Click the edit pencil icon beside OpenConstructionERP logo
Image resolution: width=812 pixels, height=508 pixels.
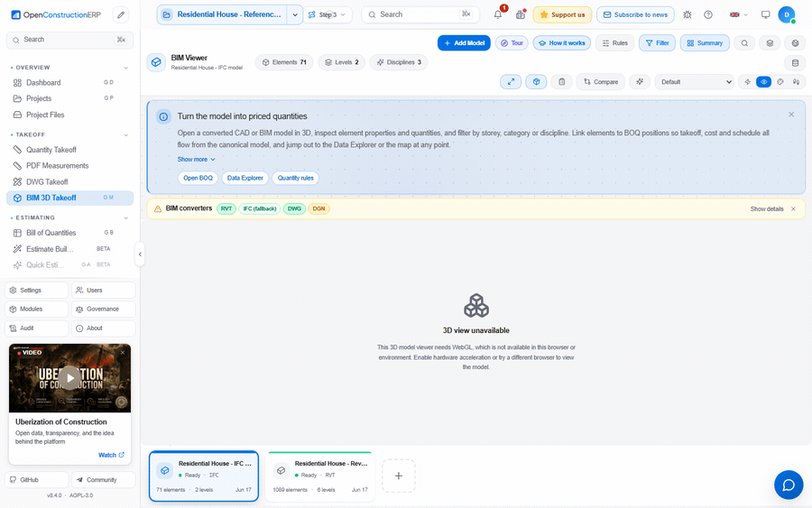click(x=121, y=14)
